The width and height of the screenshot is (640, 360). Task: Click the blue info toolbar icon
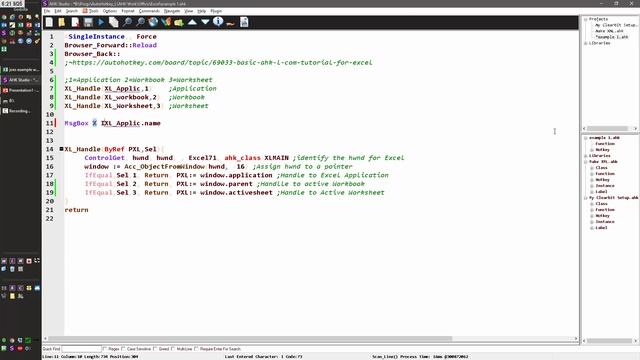[218, 22]
